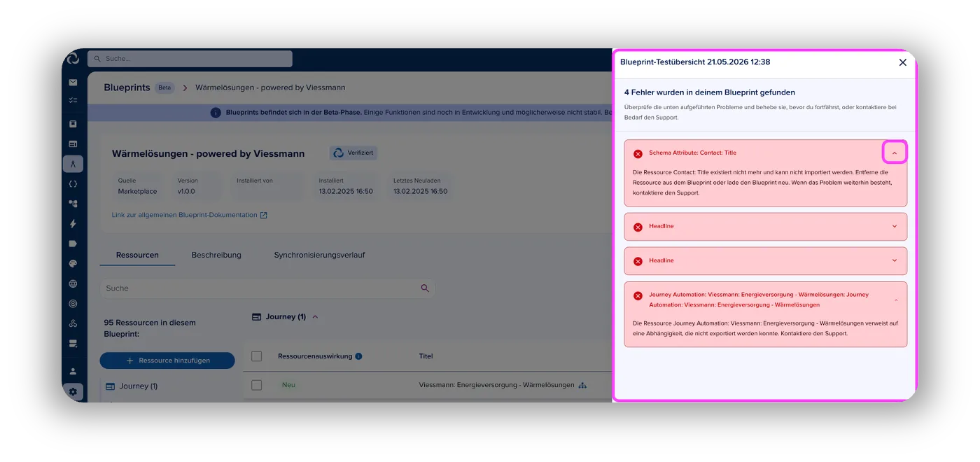Viewport: 980px width, 462px height.
Task: Collapse the Schema Attribute: Contact: Title error
Action: pyautogui.click(x=895, y=153)
